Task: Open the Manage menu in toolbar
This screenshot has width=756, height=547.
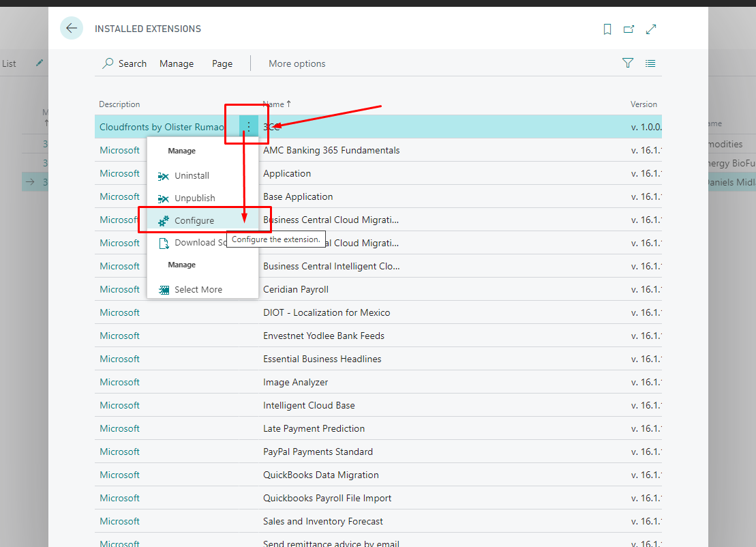Action: point(177,63)
